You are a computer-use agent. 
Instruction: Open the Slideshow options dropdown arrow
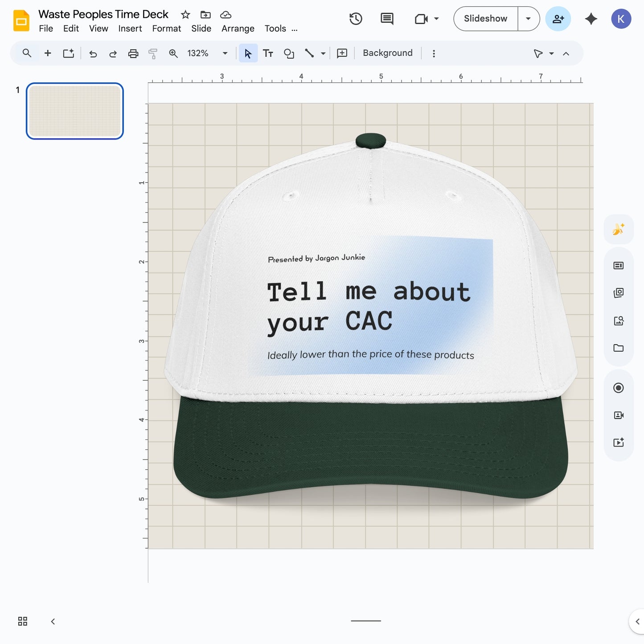pyautogui.click(x=528, y=19)
